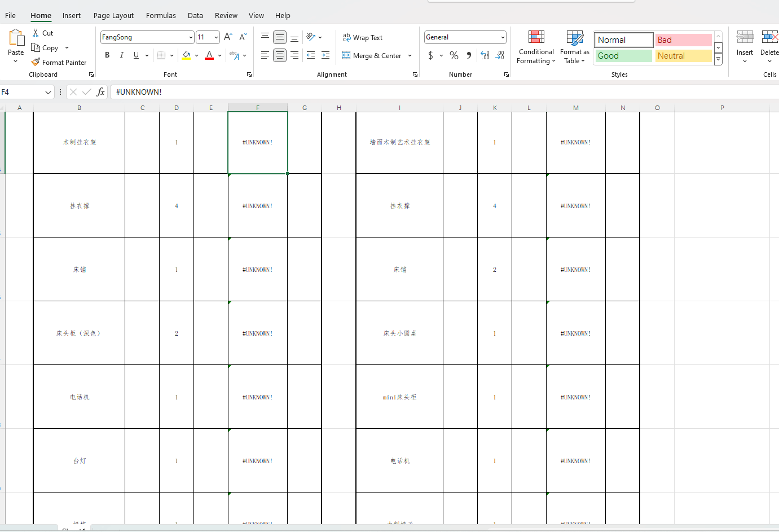Open the insert function fx dialog
This screenshot has width=779, height=532.
pyautogui.click(x=101, y=92)
